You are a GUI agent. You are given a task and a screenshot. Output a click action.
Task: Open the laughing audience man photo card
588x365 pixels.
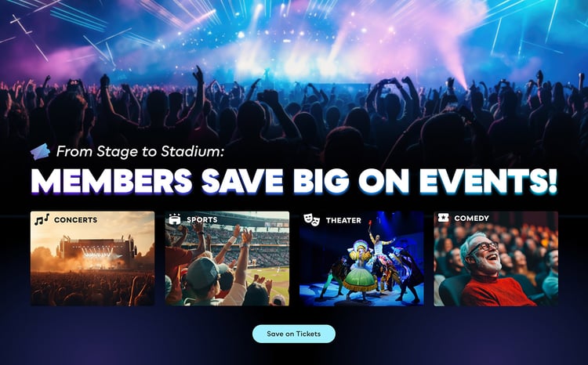click(495, 258)
